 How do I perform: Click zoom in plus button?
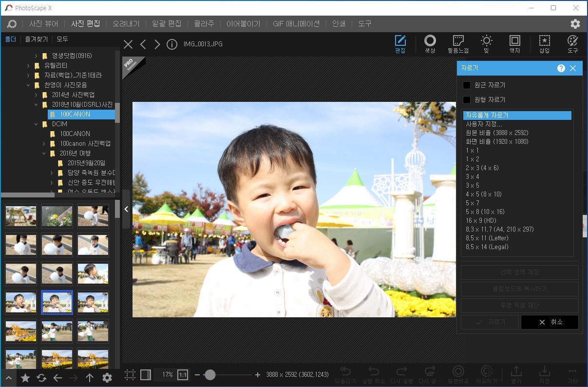tap(258, 375)
